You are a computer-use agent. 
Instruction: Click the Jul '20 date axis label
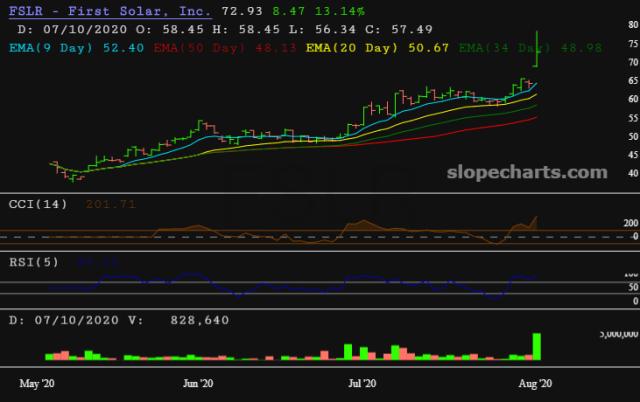click(x=362, y=383)
